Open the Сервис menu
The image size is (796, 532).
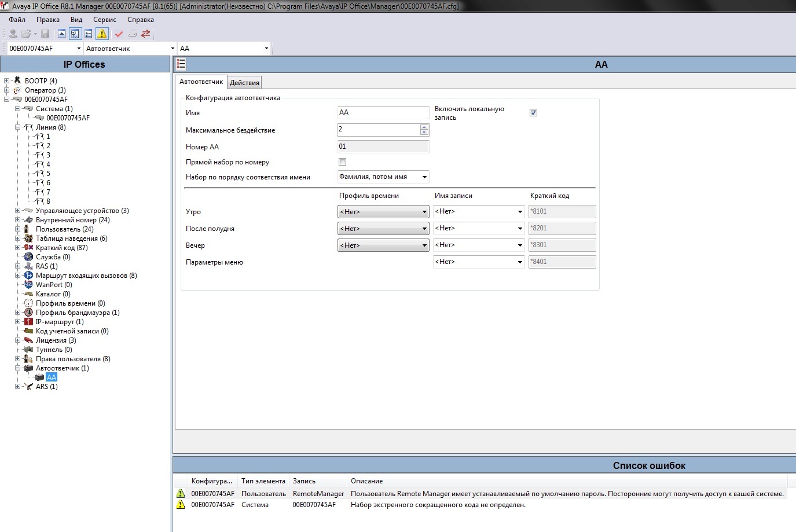105,20
